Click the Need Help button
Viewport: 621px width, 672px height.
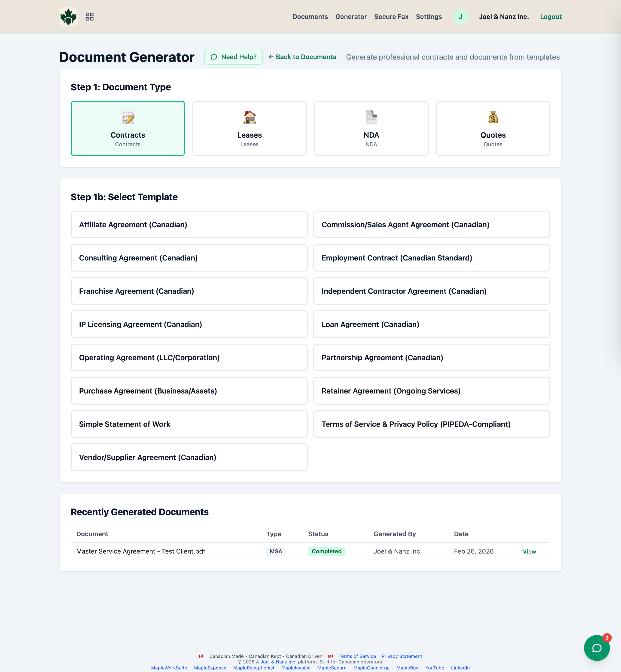tap(233, 57)
